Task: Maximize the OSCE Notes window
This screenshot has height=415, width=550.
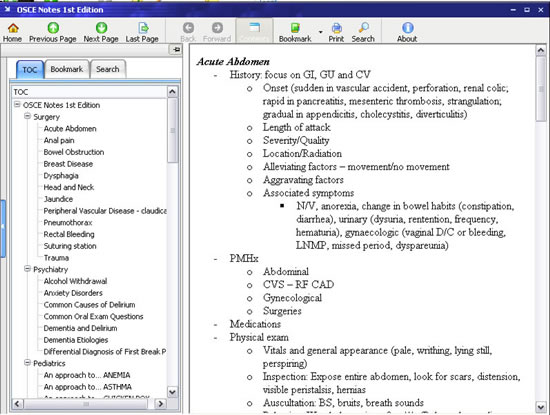Action: (x=527, y=10)
